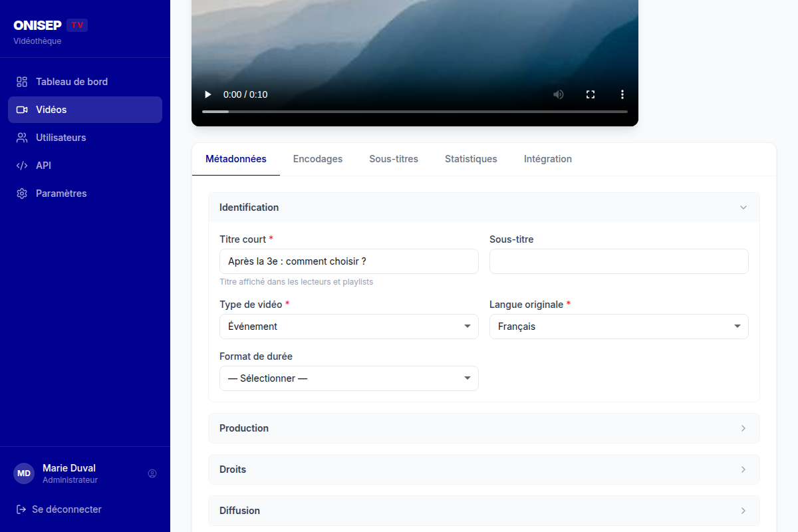Switch to the Encodages tab
798x532 pixels.
pyautogui.click(x=318, y=159)
